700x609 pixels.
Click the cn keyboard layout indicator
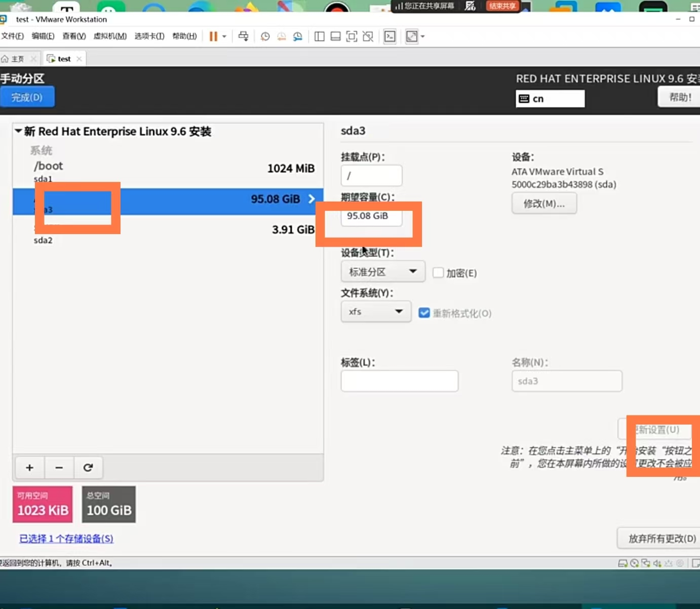(x=550, y=99)
